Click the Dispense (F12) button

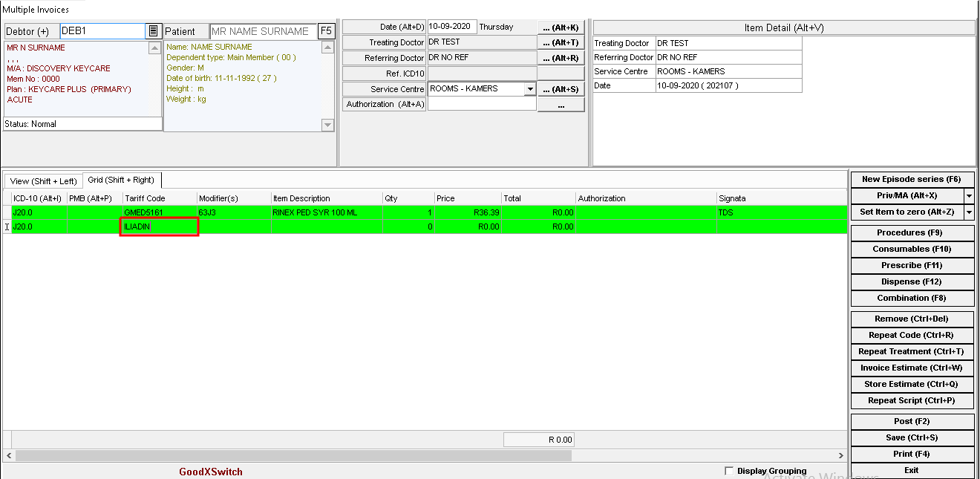(x=912, y=281)
